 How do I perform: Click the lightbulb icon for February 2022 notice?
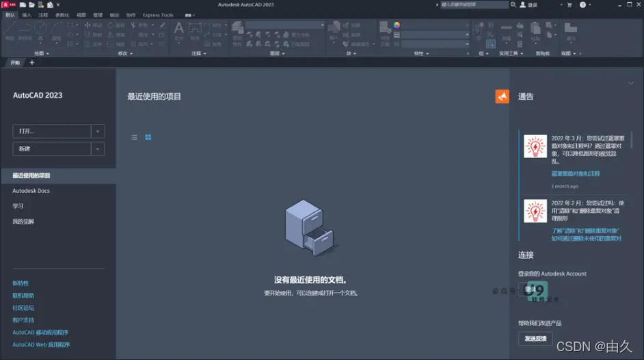(x=535, y=211)
